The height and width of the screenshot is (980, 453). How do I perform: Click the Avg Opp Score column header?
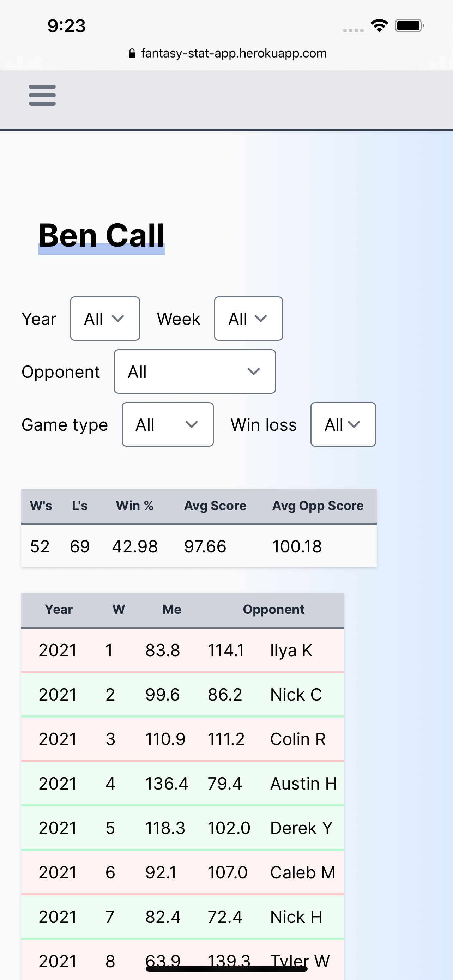318,506
